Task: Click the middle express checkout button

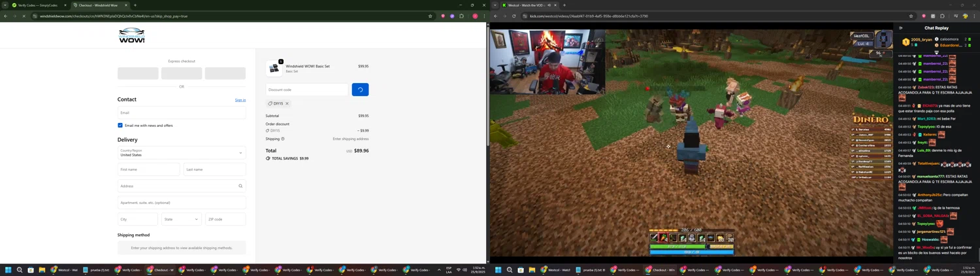Action: pyautogui.click(x=182, y=73)
